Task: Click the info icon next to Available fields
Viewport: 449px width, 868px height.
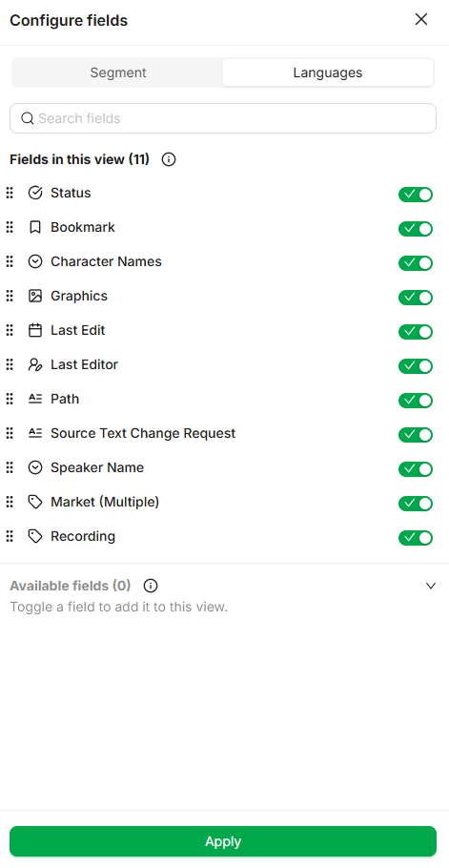Action: pyautogui.click(x=150, y=586)
